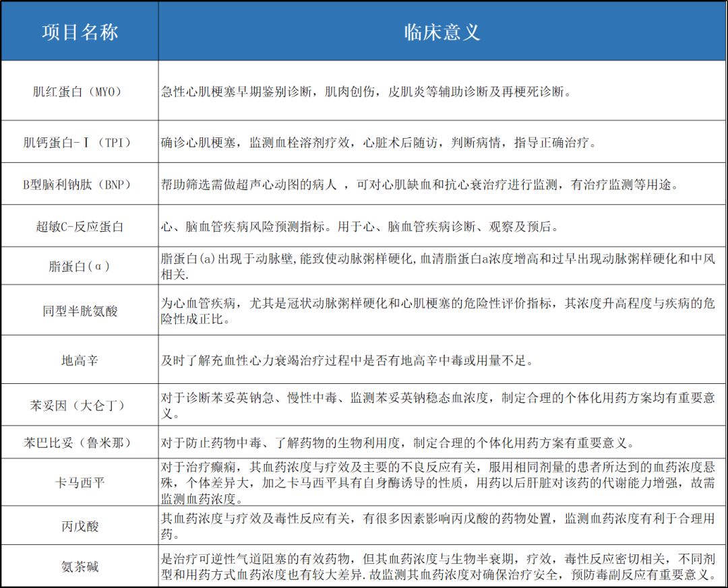This screenshot has height=588, width=728.
Task: Select the 苯妥因（大仑丁） cell
Action: pos(80,405)
